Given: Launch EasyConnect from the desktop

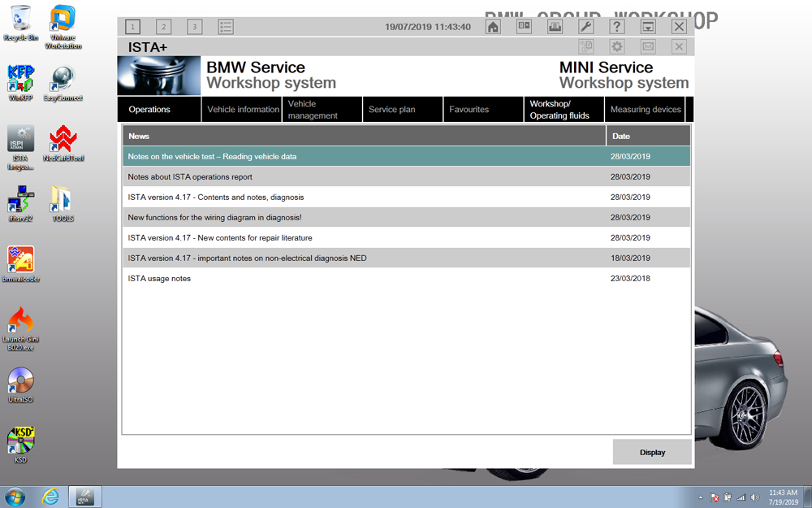Looking at the screenshot, I should pyautogui.click(x=63, y=83).
